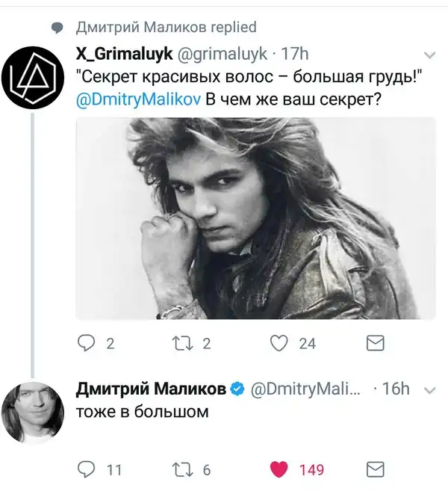Click the verified badge next to Маликов
This screenshot has width=448, height=491.
coord(237,389)
